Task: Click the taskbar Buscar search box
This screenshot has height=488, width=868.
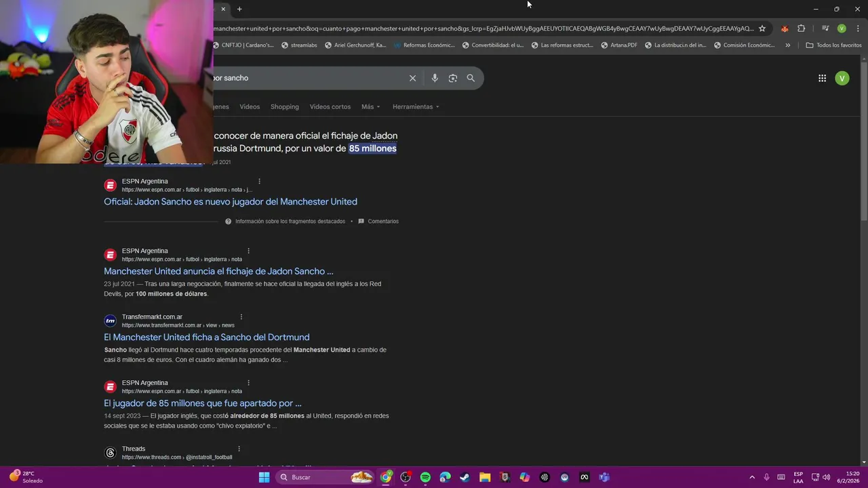Action: click(x=326, y=477)
